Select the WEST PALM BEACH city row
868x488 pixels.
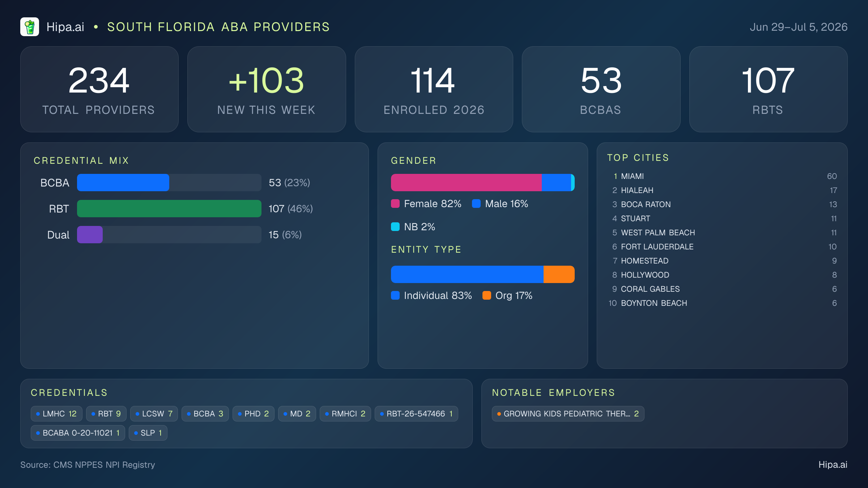(x=722, y=232)
